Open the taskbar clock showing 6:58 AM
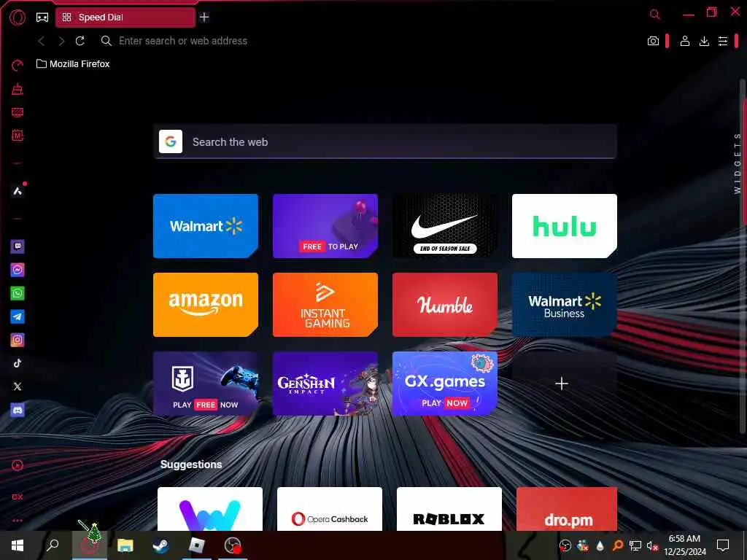 pyautogui.click(x=684, y=545)
